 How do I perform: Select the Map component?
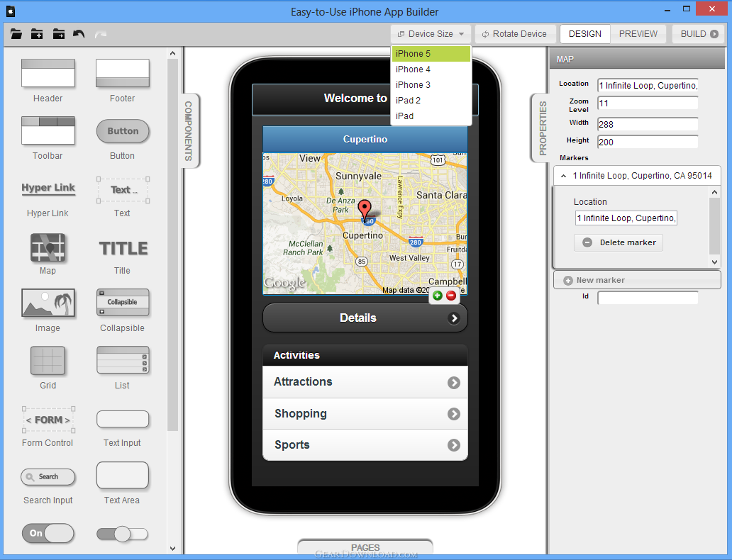[x=48, y=254]
